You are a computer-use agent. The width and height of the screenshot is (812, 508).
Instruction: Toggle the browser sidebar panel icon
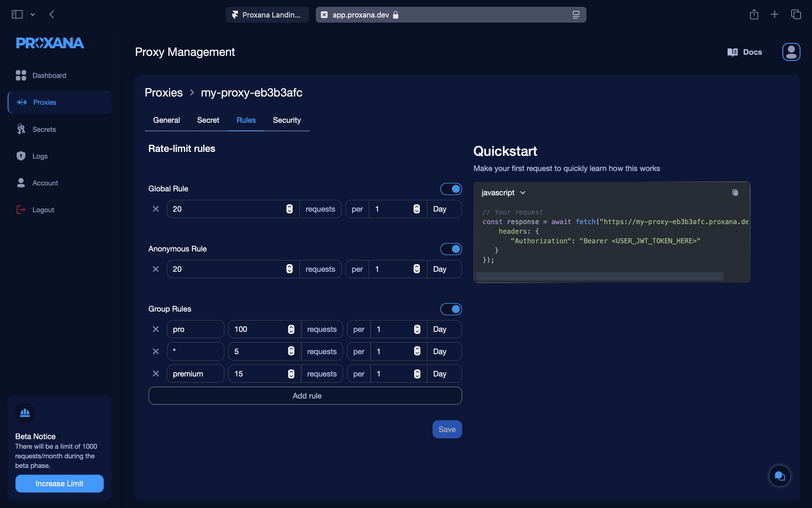(17, 14)
